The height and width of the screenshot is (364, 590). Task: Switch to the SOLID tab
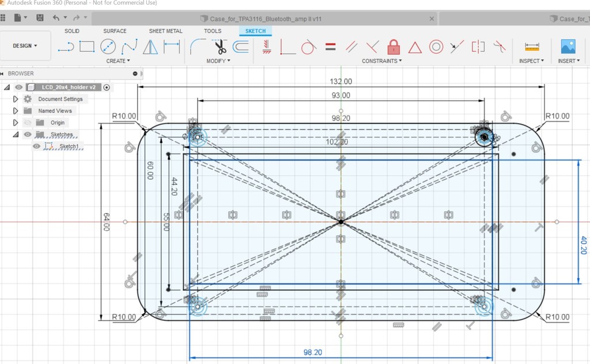(x=71, y=31)
